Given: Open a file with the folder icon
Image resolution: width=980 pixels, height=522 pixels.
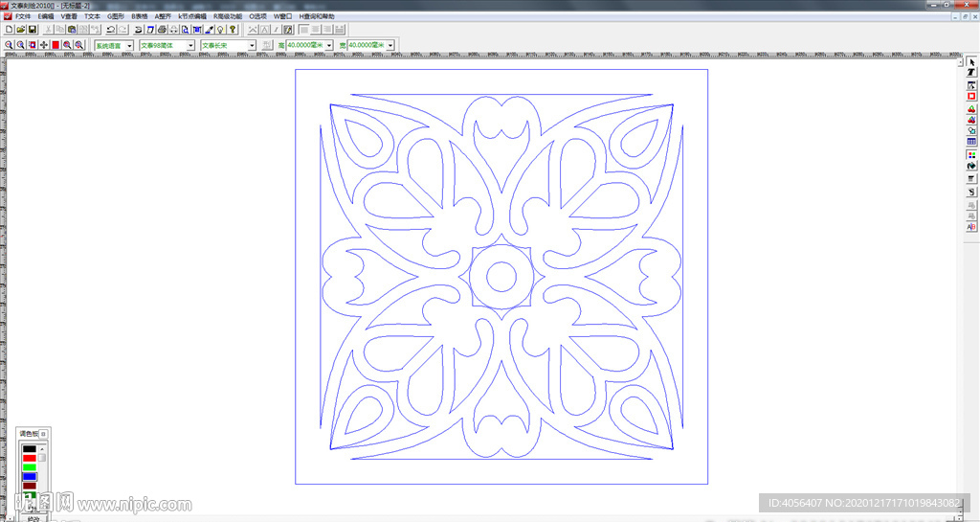Looking at the screenshot, I should pyautogui.click(x=20, y=30).
